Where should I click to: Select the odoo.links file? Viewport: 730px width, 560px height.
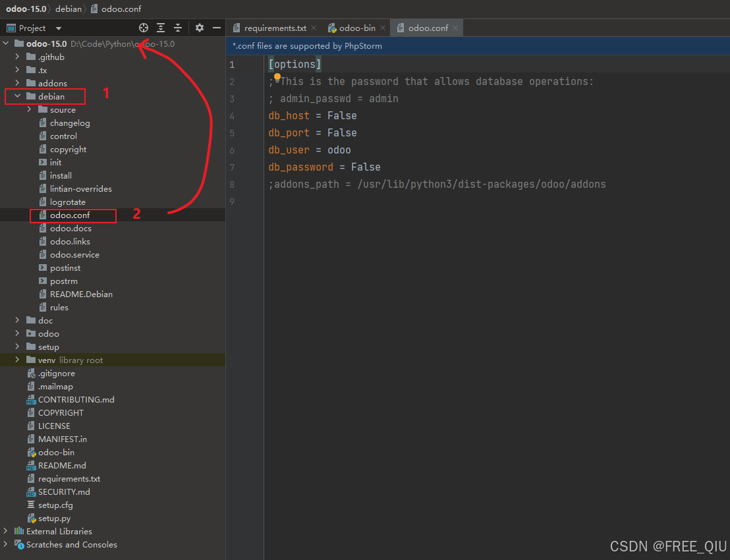pyautogui.click(x=70, y=242)
